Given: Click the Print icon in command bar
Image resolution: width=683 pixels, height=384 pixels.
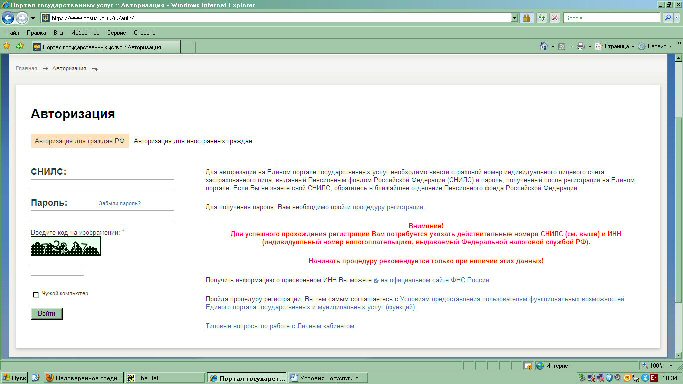Looking at the screenshot, I should tap(580, 46).
